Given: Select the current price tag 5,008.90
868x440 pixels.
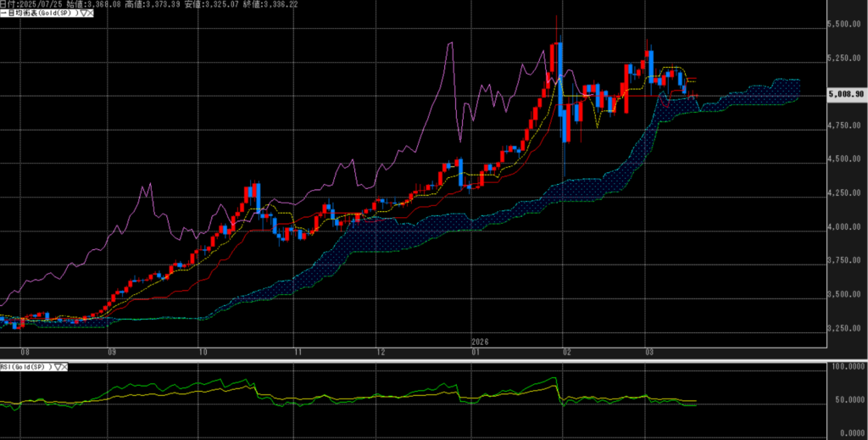Looking at the screenshot, I should (x=846, y=95).
